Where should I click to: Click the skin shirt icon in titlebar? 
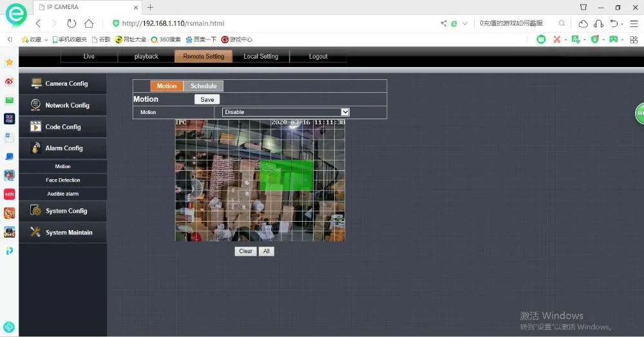tap(583, 7)
